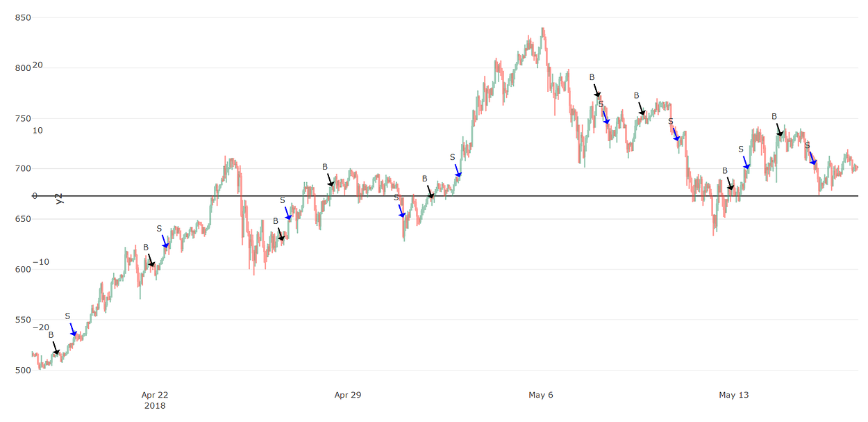Click the 550 price axis label
This screenshot has height=422, width=868.
coord(22,320)
